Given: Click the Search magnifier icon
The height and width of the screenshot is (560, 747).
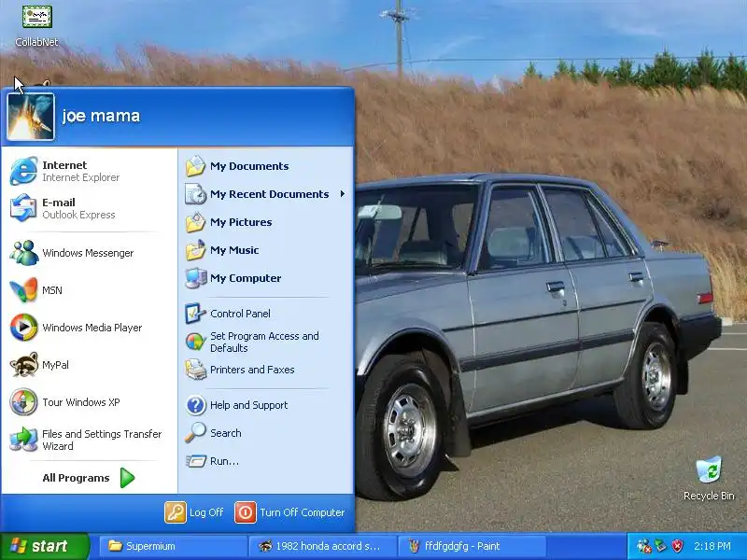Looking at the screenshot, I should [195, 433].
